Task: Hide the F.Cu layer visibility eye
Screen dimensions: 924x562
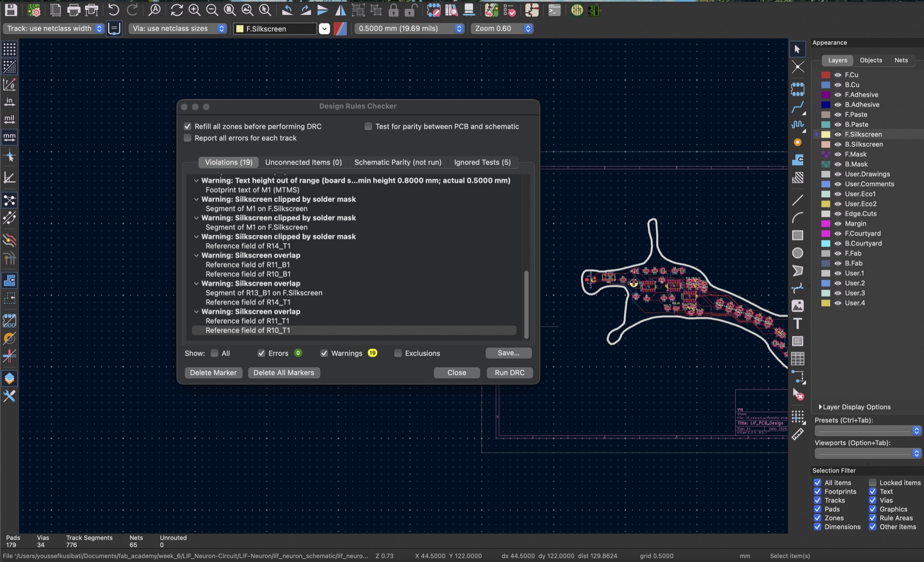Action: [x=838, y=75]
